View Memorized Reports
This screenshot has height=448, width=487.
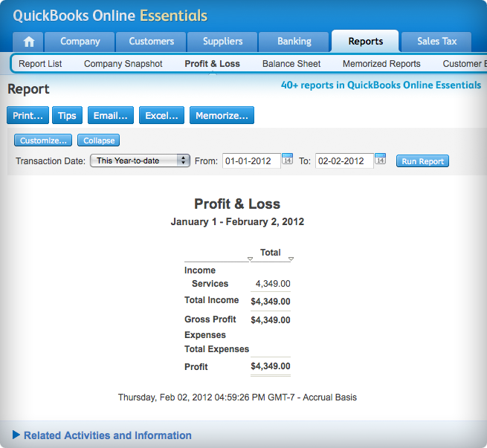(381, 64)
